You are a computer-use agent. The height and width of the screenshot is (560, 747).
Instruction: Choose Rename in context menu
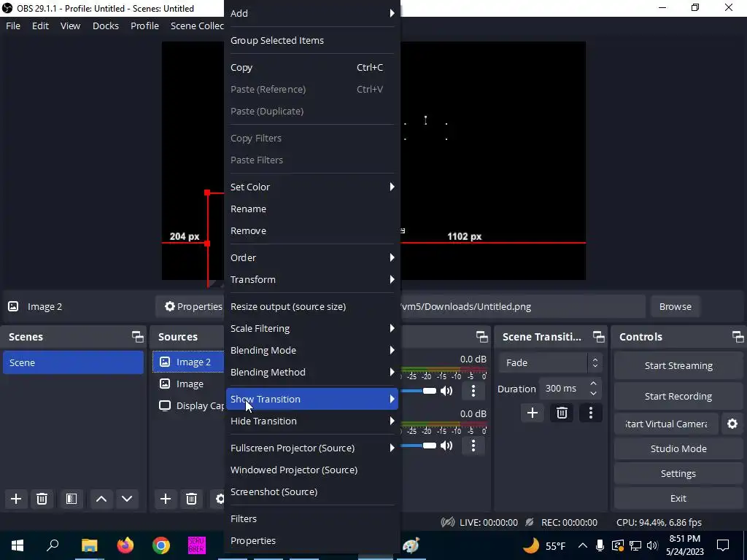coord(311,209)
